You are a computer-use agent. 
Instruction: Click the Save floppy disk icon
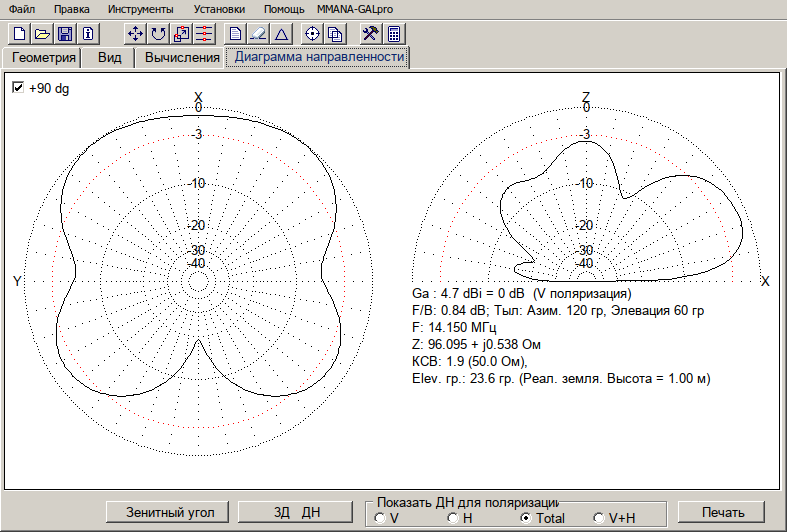point(64,33)
